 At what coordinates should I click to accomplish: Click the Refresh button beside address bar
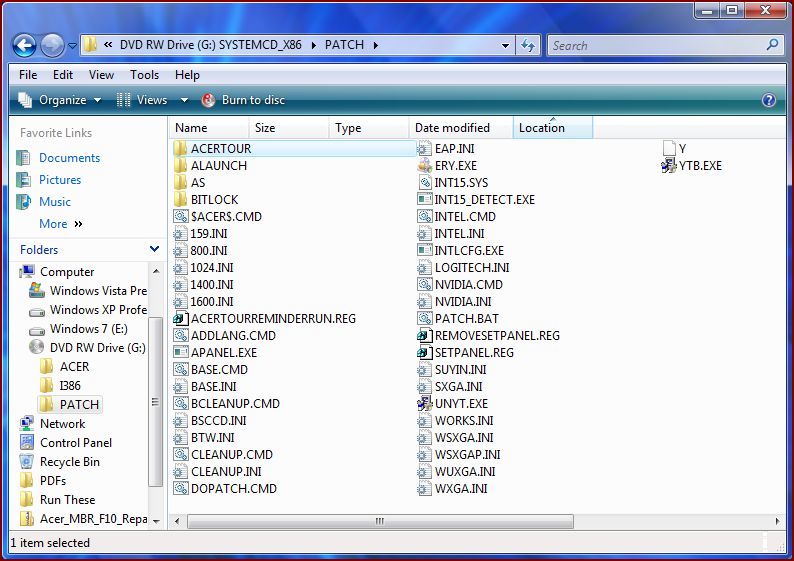click(528, 46)
